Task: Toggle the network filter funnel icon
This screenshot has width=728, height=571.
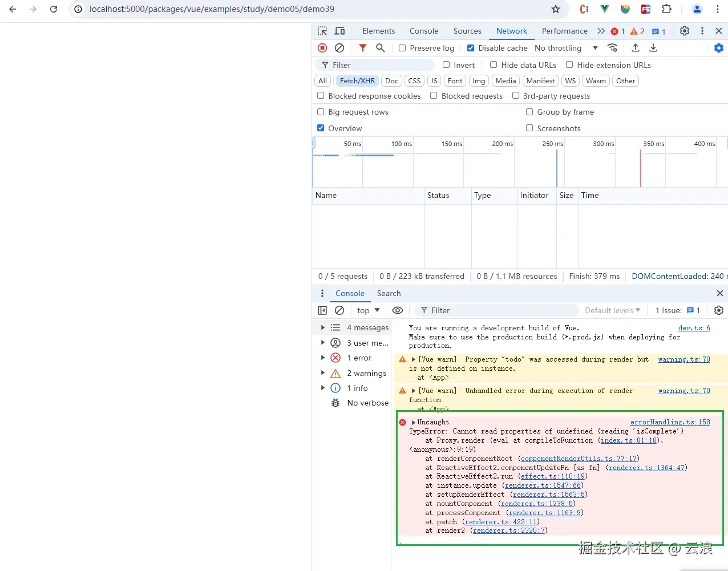Action: (363, 48)
